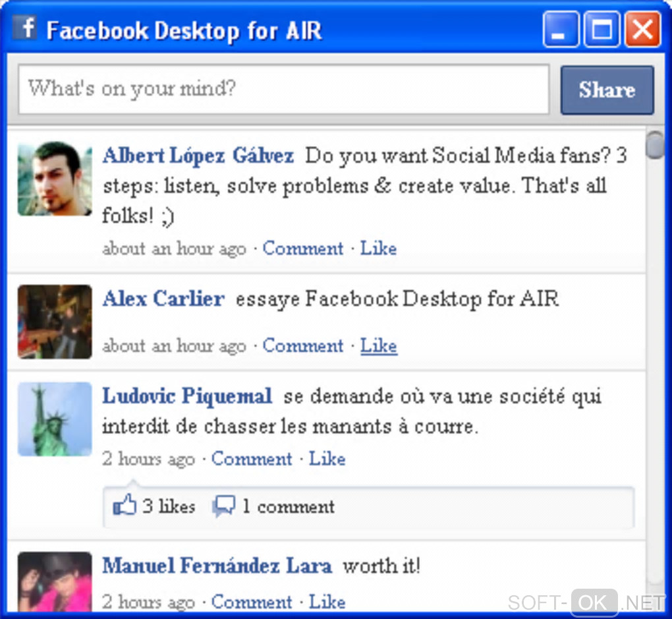
Task: Click Alex Carlier's profile picture
Action: 55,322
